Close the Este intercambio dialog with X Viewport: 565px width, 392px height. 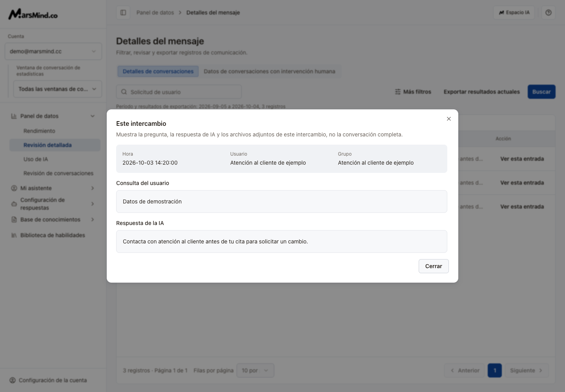pos(449,119)
